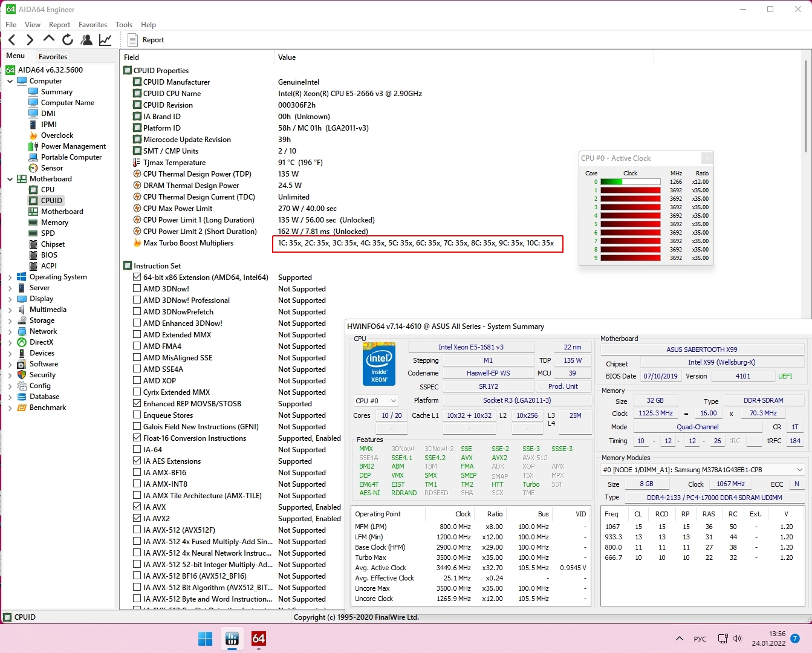The width and height of the screenshot is (812, 653).
Task: Click the ASUS SABERTOOTH X99 field
Action: click(702, 349)
